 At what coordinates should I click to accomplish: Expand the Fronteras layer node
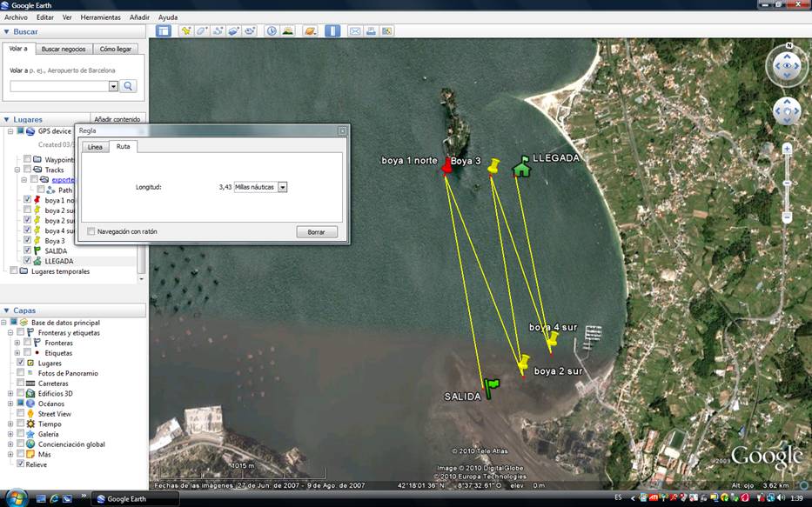17,343
